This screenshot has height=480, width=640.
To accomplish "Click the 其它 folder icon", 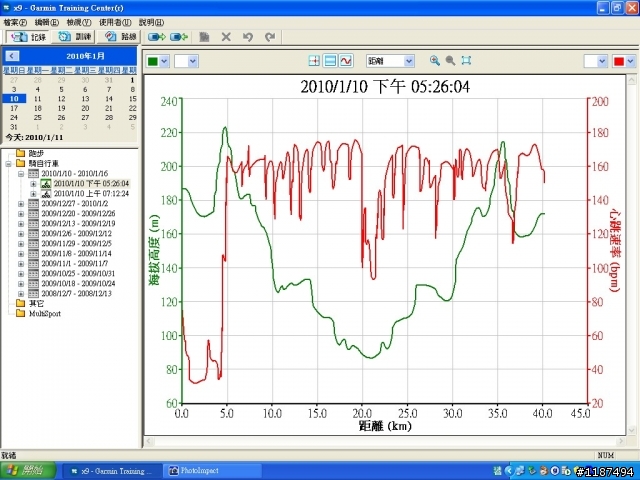I will [20, 303].
